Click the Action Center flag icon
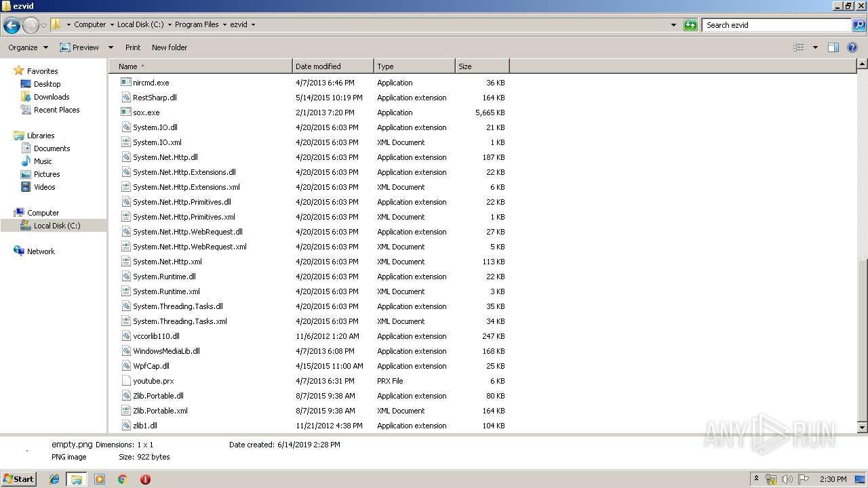Screen dimensions: 868x488 tap(804, 479)
